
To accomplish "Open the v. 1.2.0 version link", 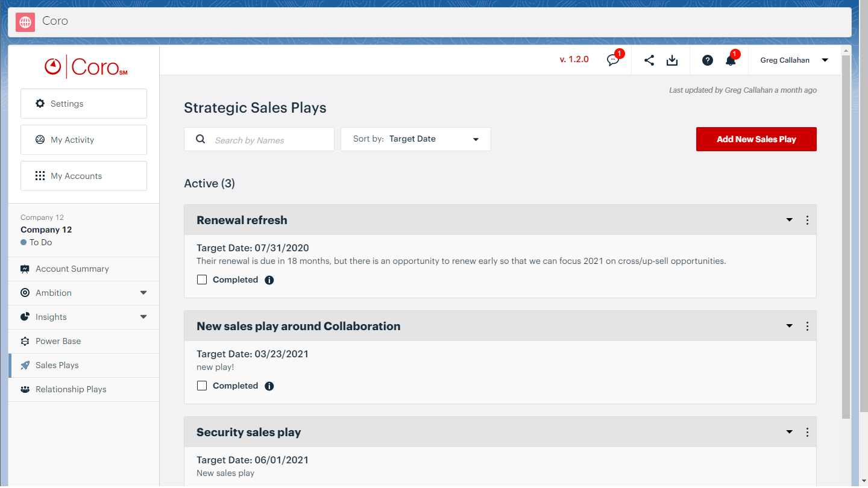I will coord(574,58).
